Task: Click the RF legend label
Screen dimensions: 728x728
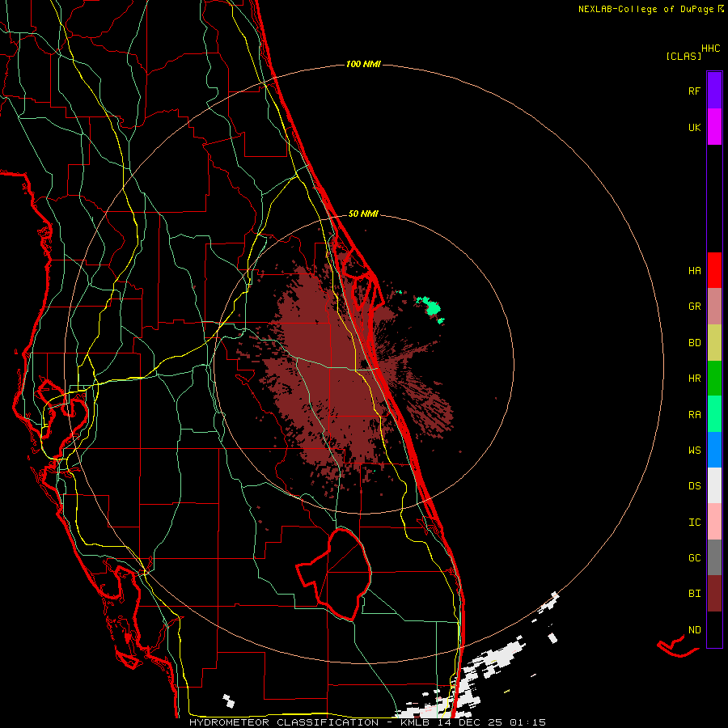Action: (694, 91)
